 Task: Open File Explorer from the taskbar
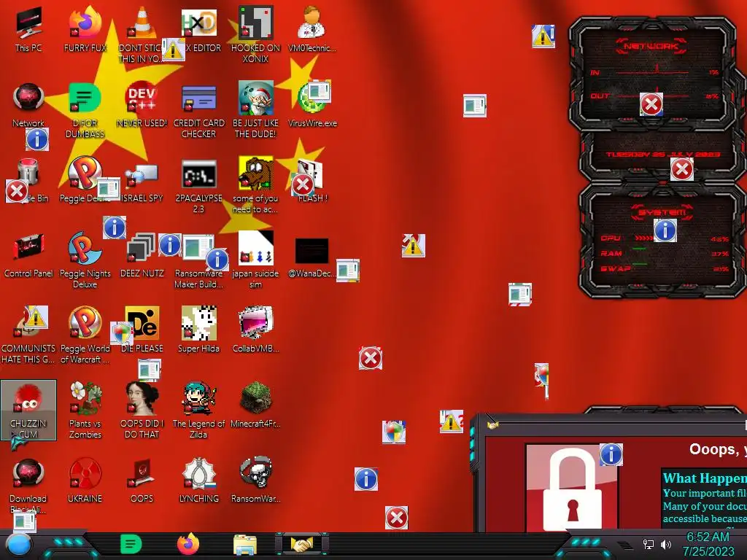click(245, 545)
